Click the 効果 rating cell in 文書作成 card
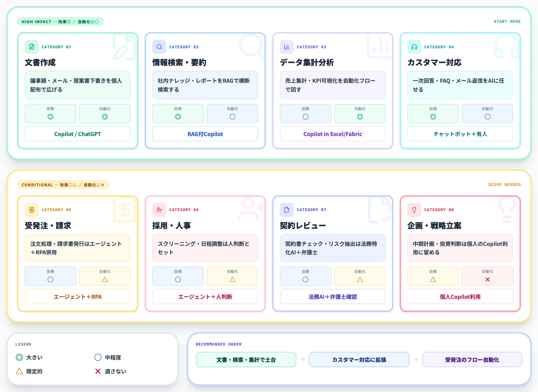 click(50, 113)
